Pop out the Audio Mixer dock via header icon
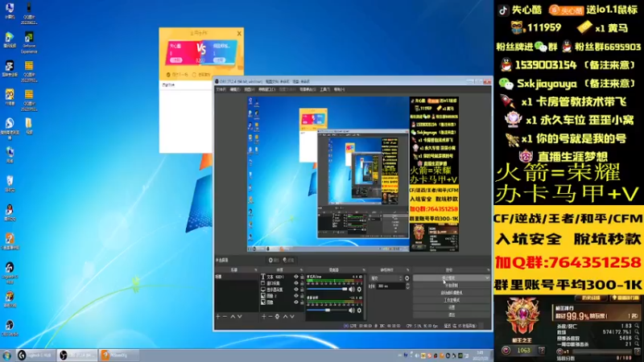Screen dimensions: 644x362 (x=364, y=269)
